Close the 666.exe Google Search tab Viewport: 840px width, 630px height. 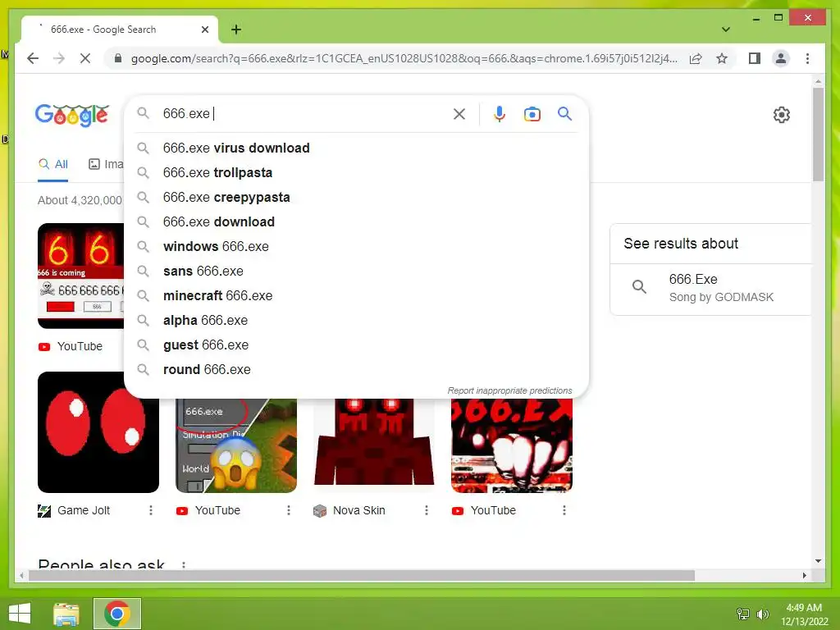pos(204,30)
